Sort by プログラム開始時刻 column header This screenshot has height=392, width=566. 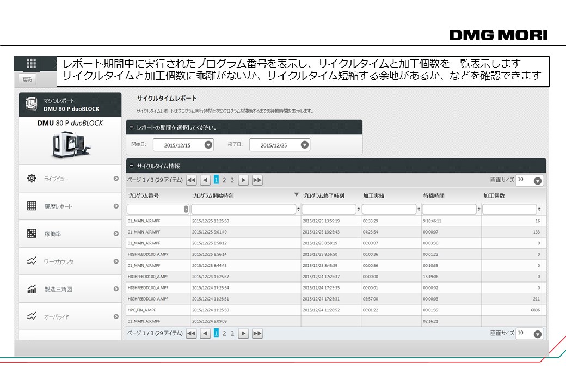coord(213,195)
